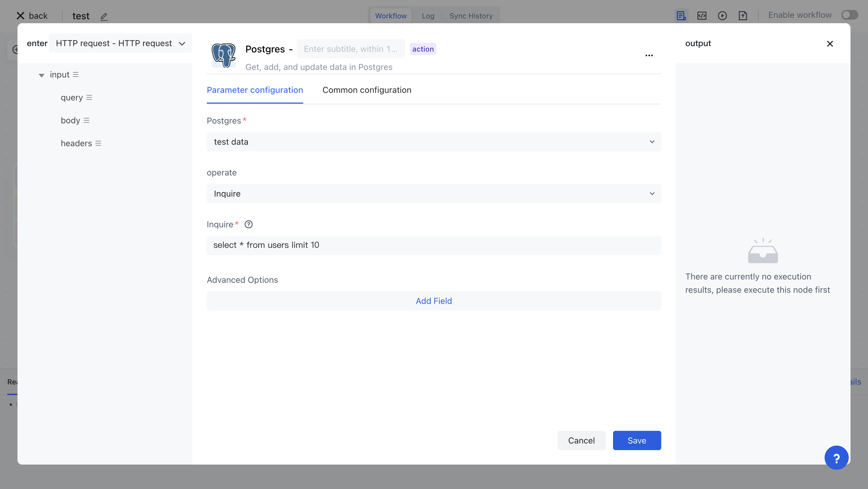Viewport: 868px width, 489px height.
Task: Click the Save button
Action: pos(637,440)
